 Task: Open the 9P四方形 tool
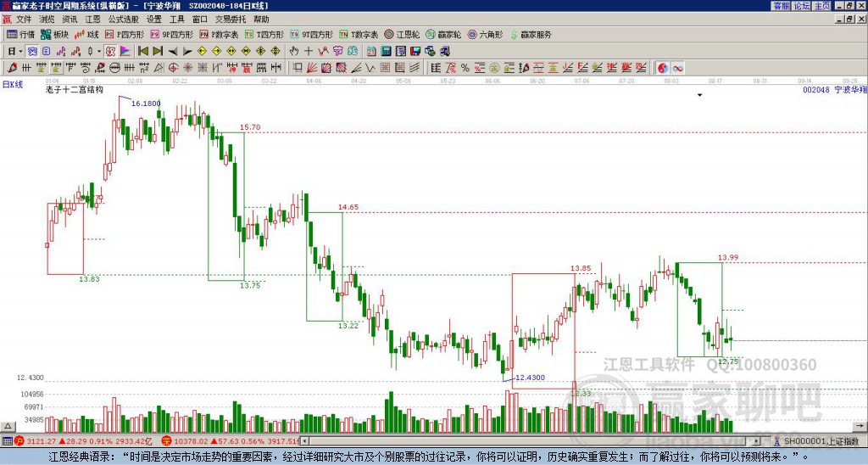click(171, 34)
